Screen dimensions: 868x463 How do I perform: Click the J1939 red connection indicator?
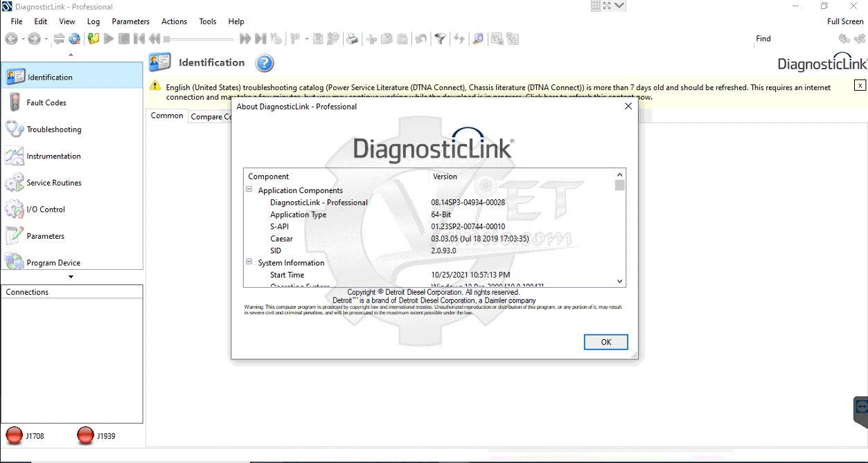point(85,435)
